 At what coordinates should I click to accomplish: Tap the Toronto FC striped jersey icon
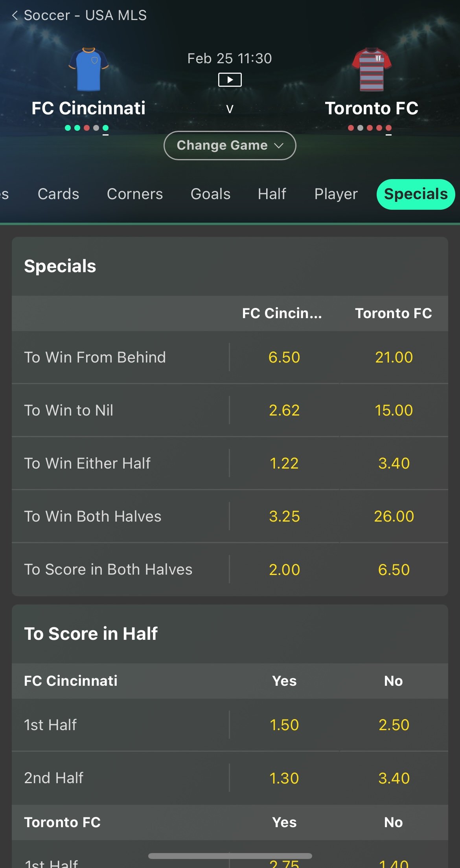coord(372,69)
